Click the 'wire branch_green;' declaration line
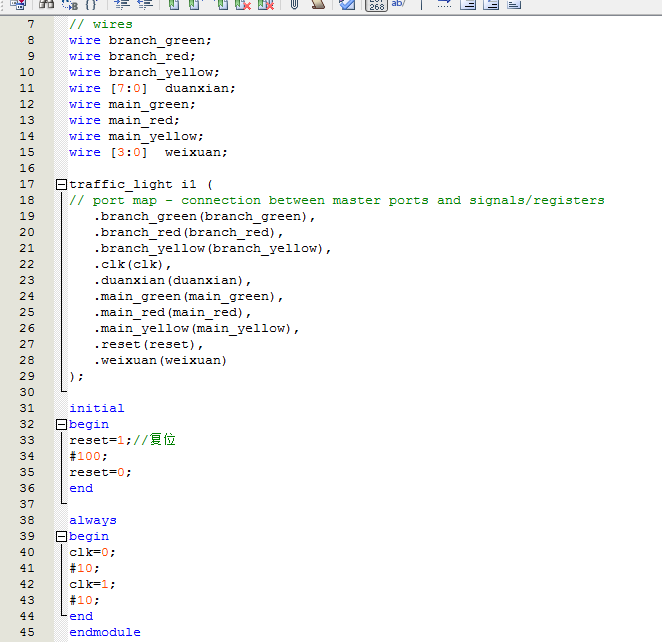 pyautogui.click(x=140, y=40)
